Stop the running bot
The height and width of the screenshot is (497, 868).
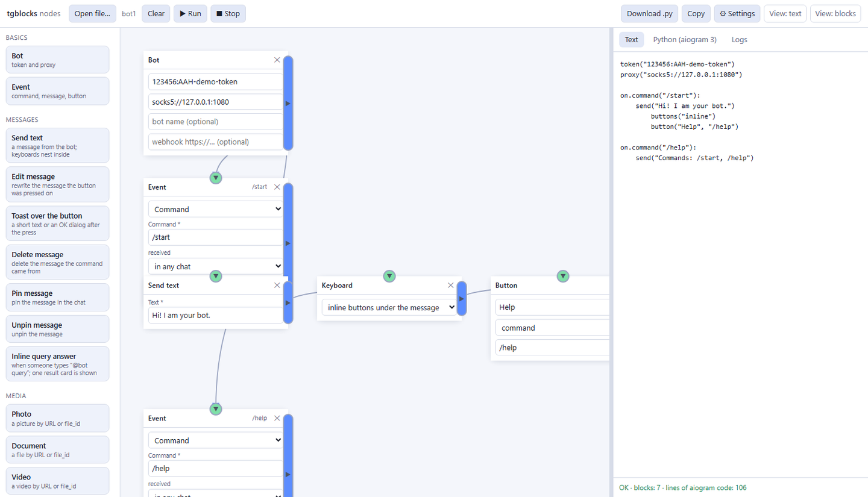point(228,14)
